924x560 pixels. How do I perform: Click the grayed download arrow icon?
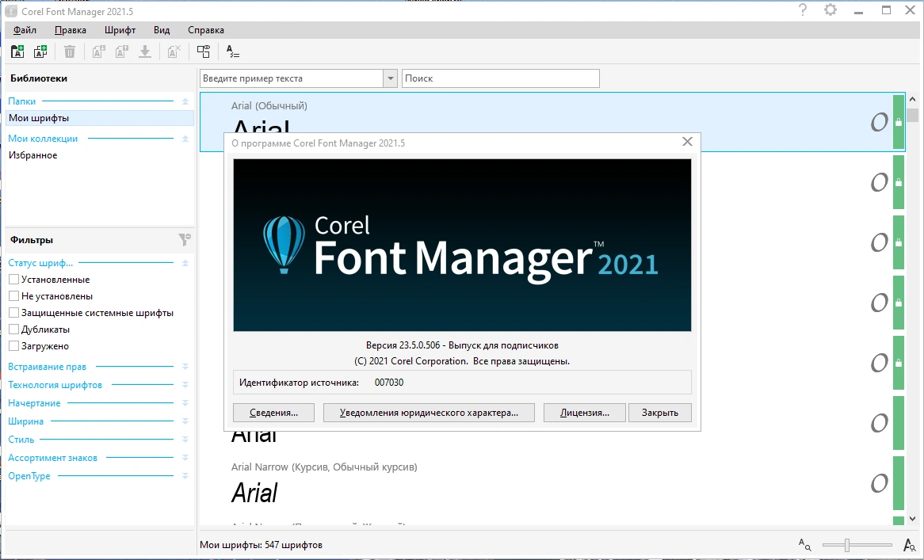(145, 51)
